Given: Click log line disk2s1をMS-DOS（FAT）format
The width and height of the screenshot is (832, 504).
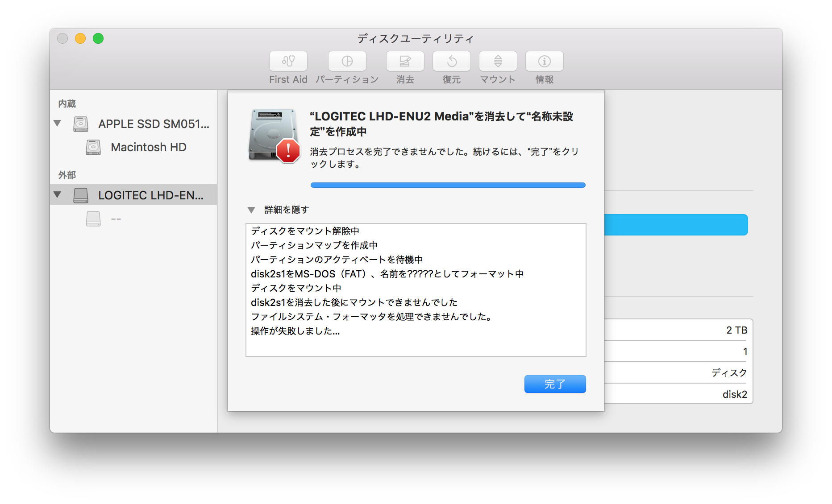Looking at the screenshot, I should [x=387, y=274].
